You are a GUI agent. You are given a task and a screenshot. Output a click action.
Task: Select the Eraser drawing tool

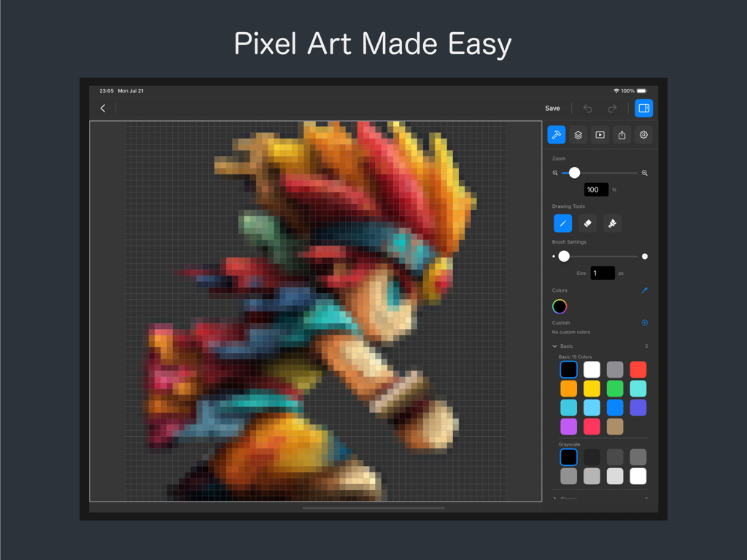pyautogui.click(x=587, y=223)
